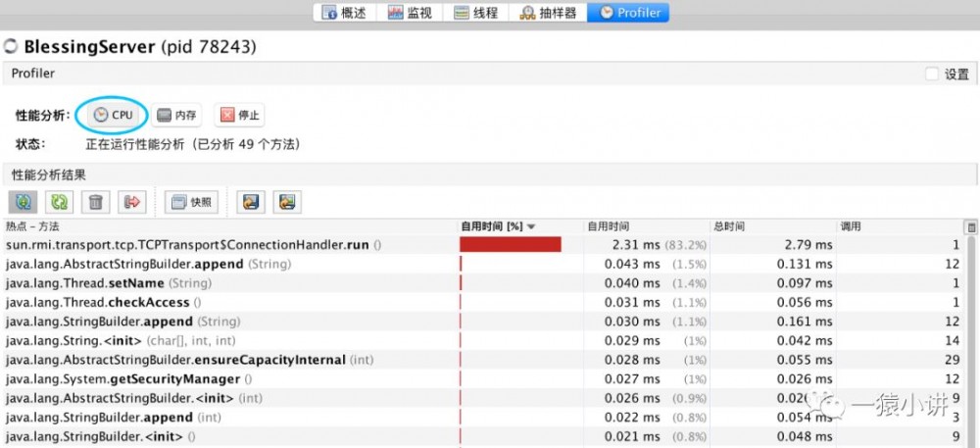Viewport: 980px width, 448px height.
Task: Select the 线程 tab
Action: [475, 12]
